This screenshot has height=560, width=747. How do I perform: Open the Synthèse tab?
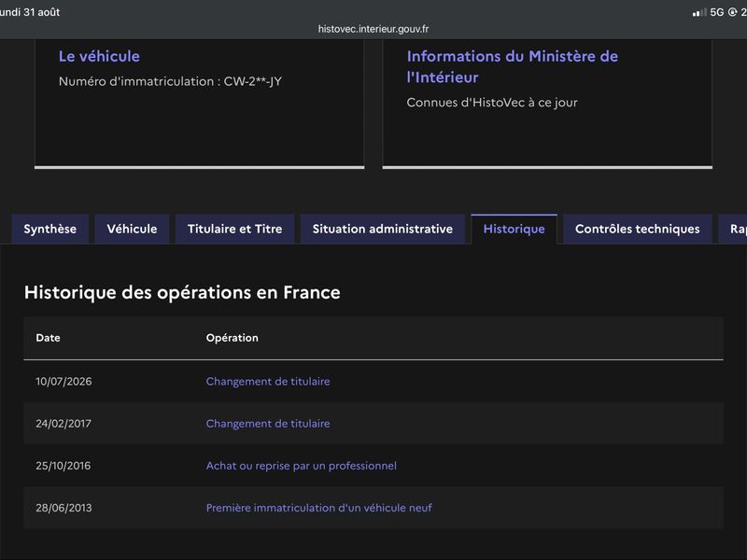click(50, 229)
